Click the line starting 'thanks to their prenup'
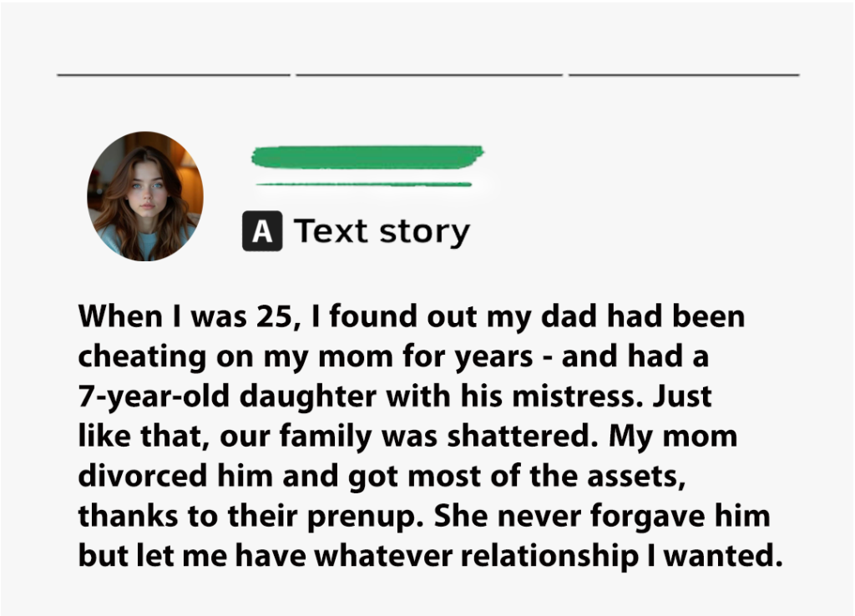This screenshot has width=855, height=616. click(x=424, y=516)
